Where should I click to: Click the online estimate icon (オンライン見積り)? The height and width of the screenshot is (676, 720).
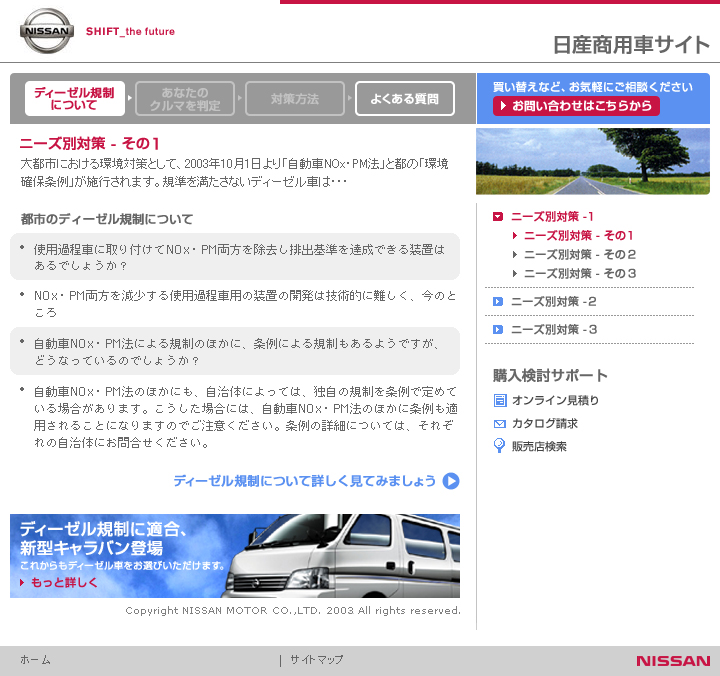tap(500, 401)
